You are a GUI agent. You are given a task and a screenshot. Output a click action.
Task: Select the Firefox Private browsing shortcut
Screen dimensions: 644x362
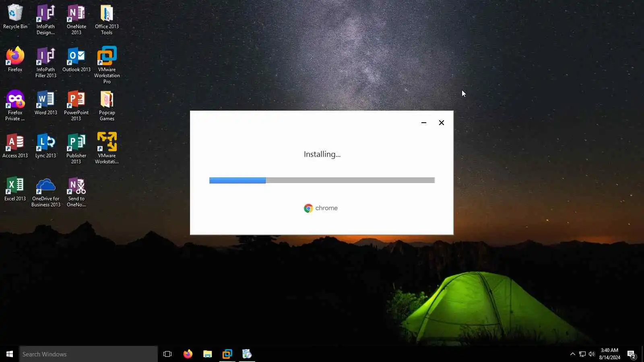pyautogui.click(x=15, y=105)
